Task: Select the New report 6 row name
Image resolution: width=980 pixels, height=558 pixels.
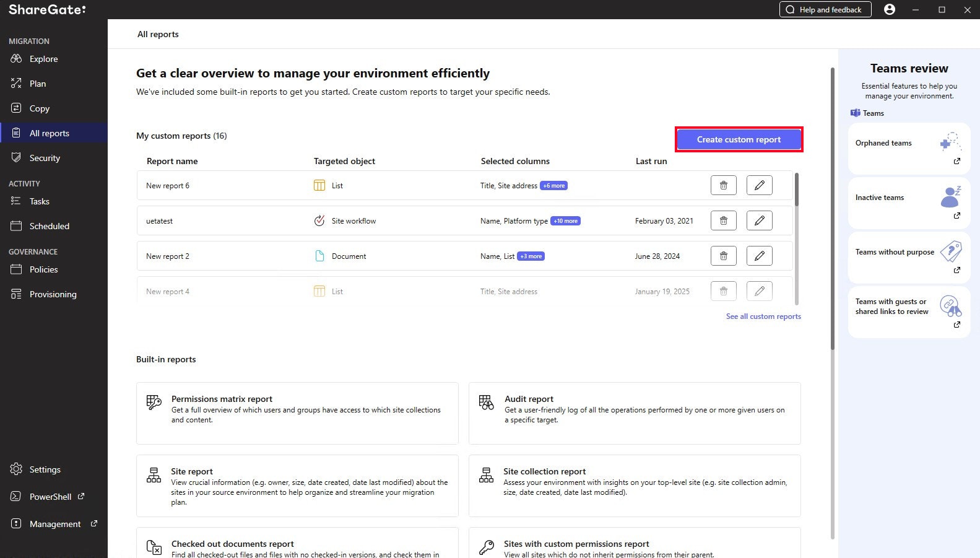Action: 168,186
